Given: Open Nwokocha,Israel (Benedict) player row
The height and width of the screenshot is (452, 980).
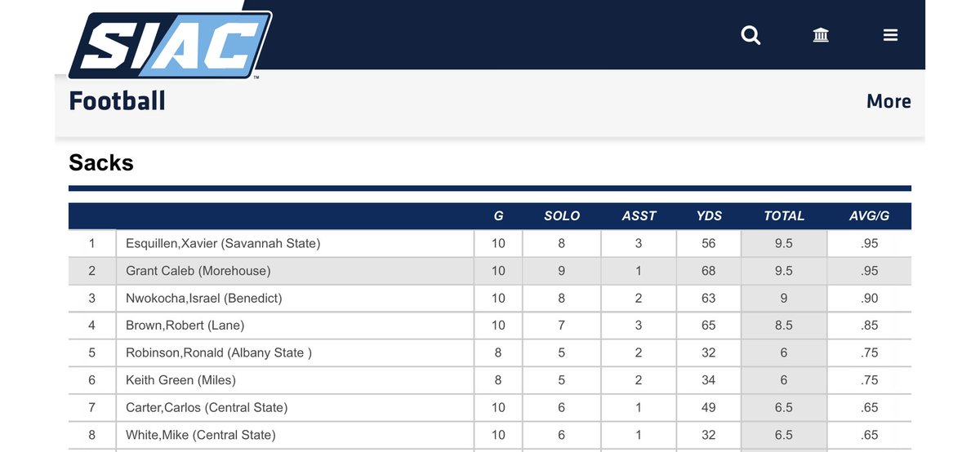Looking at the screenshot, I should [x=490, y=299].
